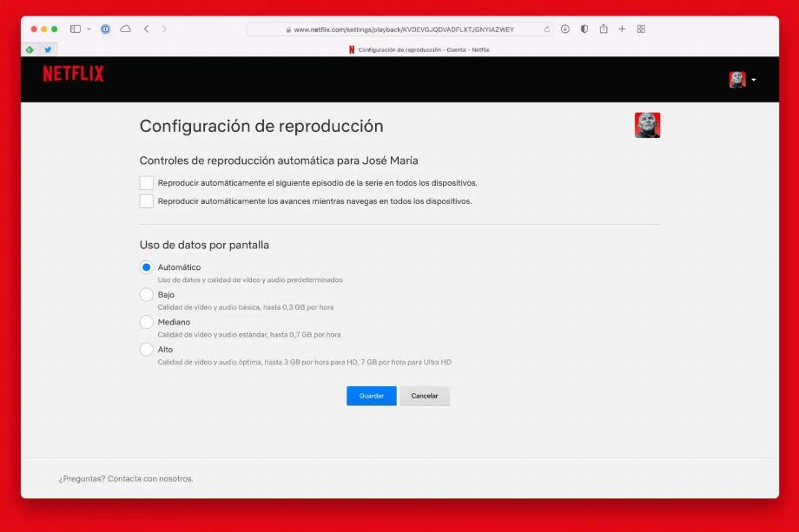
Task: Open the green pinned tab
Action: 30,49
